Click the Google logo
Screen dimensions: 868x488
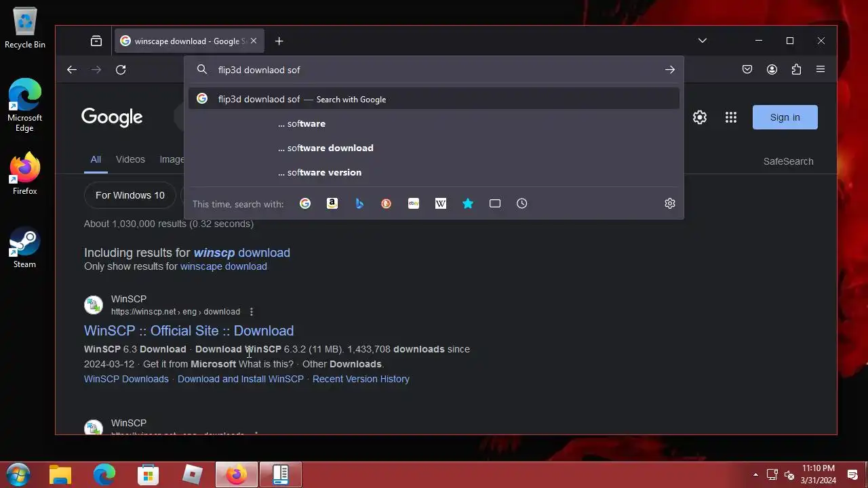(x=112, y=117)
